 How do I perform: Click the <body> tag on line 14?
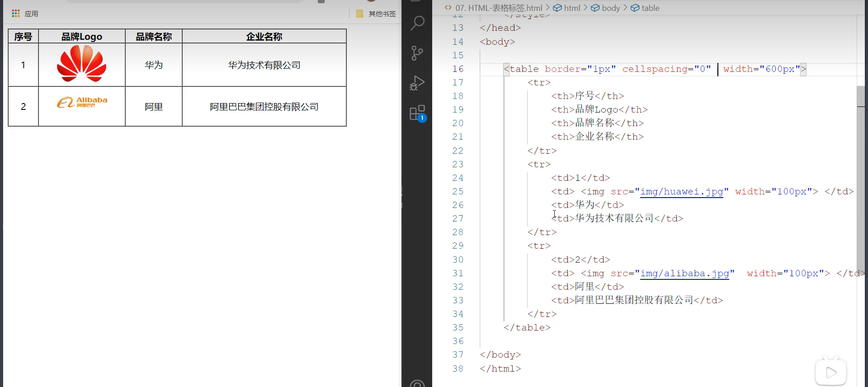pos(497,42)
